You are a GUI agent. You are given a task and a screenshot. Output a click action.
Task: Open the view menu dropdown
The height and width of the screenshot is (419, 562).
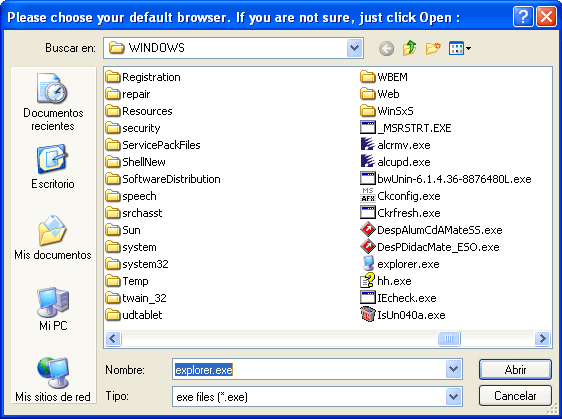(460, 48)
